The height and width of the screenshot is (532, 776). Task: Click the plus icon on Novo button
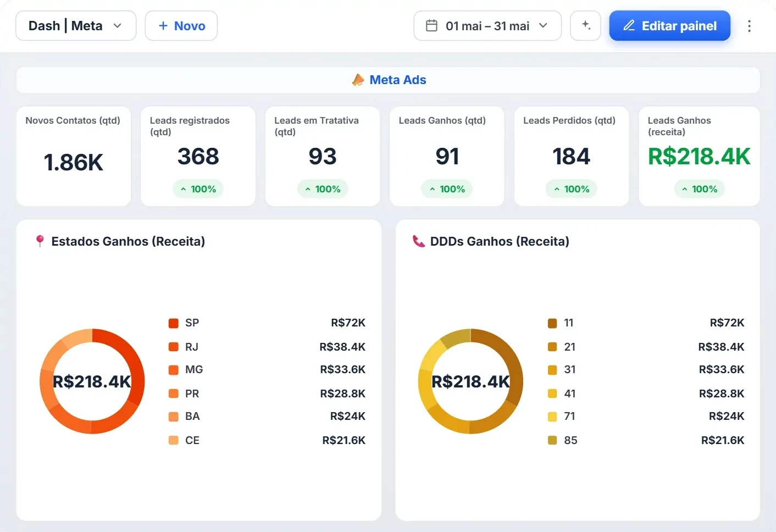pyautogui.click(x=163, y=26)
